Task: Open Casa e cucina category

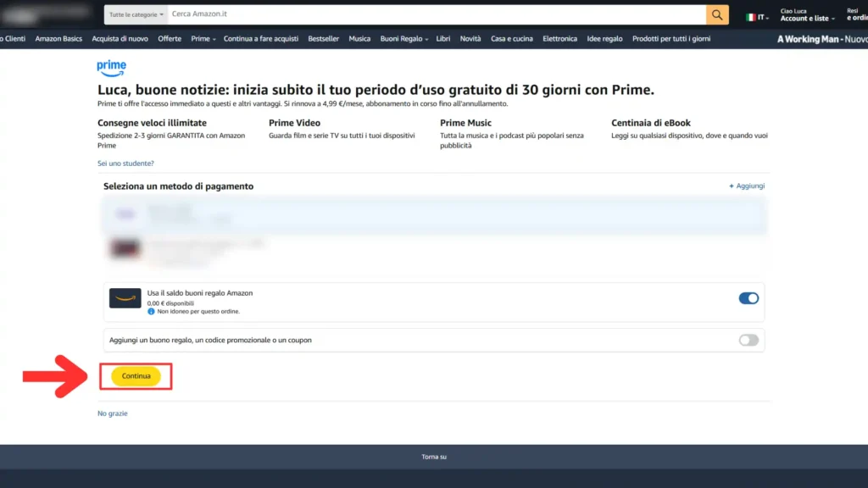Action: point(511,39)
